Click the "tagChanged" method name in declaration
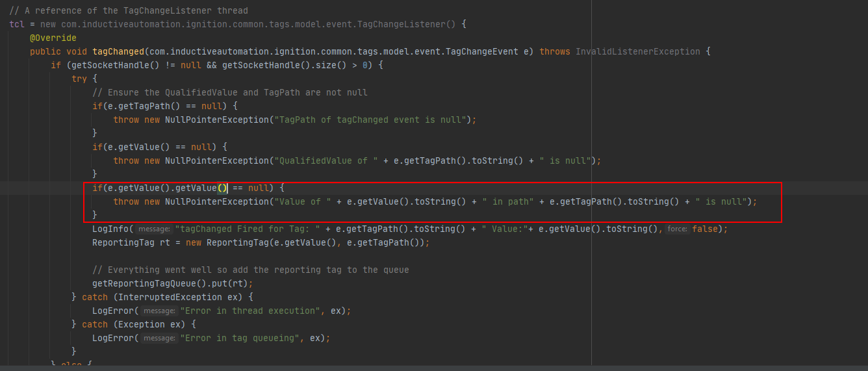Viewport: 868px width, 371px height. [119, 51]
